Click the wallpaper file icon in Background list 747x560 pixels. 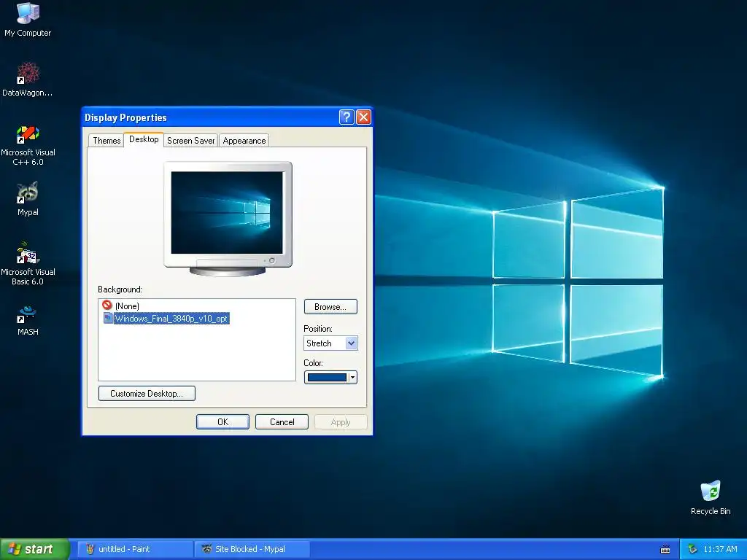(108, 318)
